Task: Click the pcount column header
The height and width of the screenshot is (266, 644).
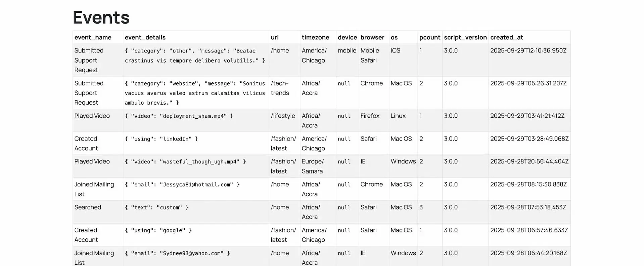Action: tap(429, 37)
